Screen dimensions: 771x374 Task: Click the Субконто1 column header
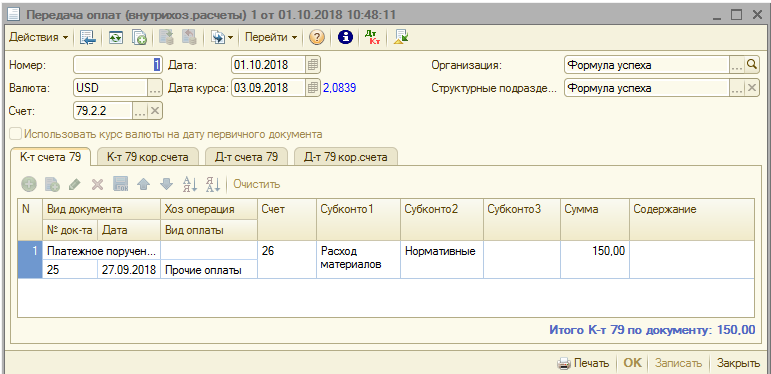[x=358, y=219]
